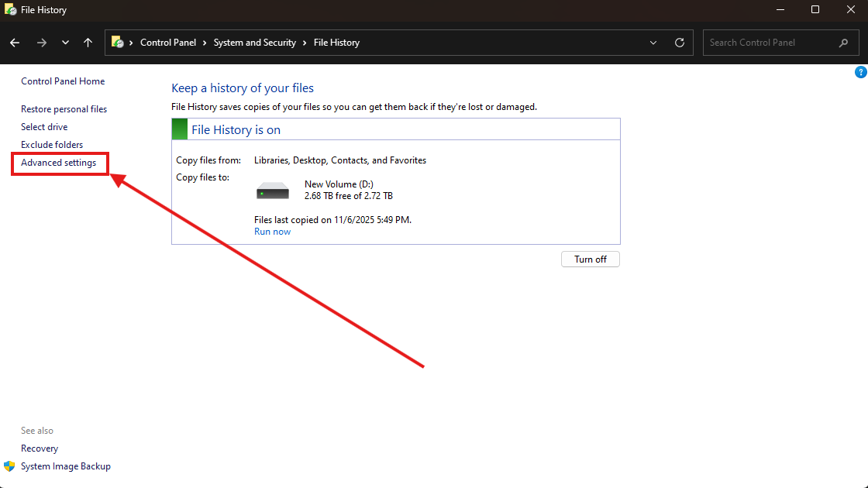Click the File History title bar icon
This screenshot has height=488, width=868.
[x=10, y=9]
